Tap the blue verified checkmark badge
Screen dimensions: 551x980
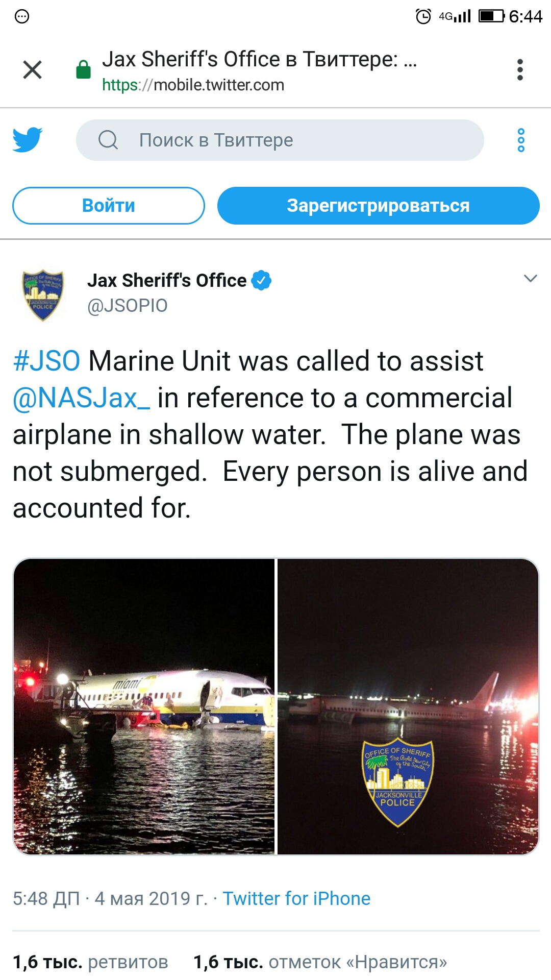[261, 280]
